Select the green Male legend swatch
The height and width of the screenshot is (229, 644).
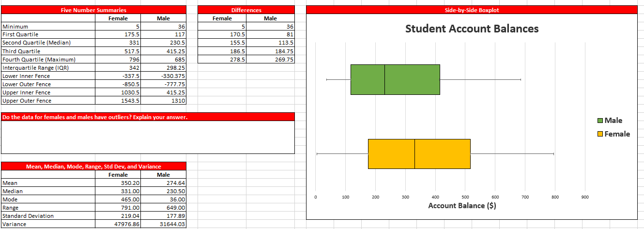[600, 121]
